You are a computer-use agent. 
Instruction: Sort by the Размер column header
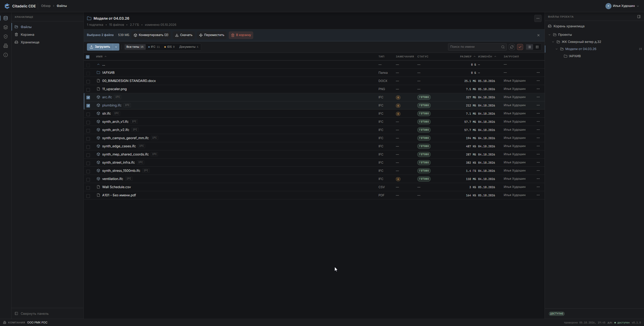click(468, 57)
